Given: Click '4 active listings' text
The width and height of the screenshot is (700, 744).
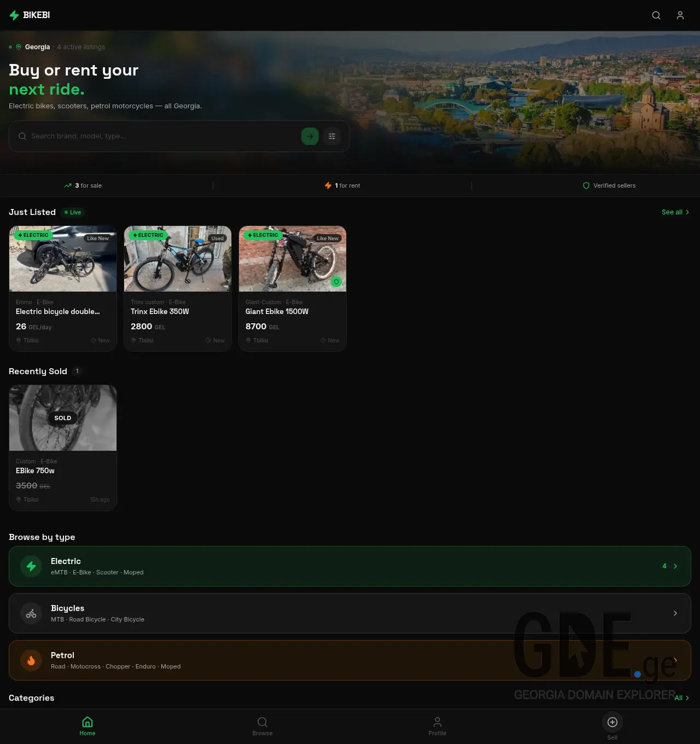Looking at the screenshot, I should (x=81, y=47).
